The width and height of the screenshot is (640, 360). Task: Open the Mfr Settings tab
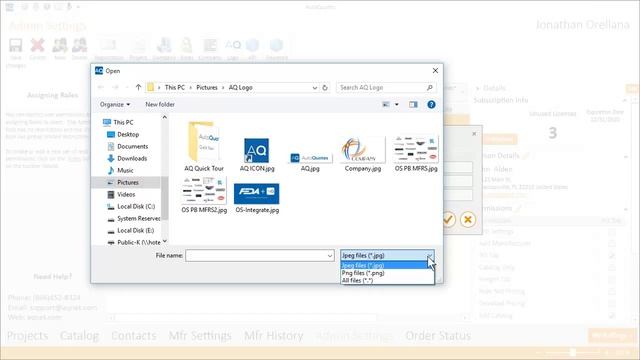click(200, 336)
